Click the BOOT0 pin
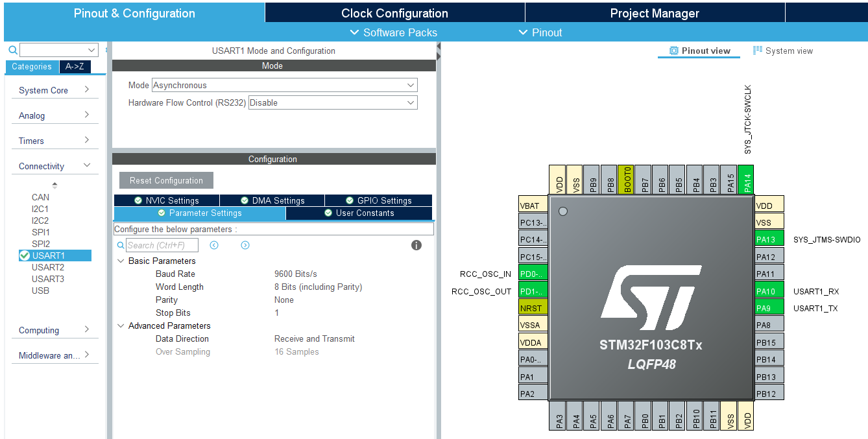Screen dimensions: 868x439 626,179
